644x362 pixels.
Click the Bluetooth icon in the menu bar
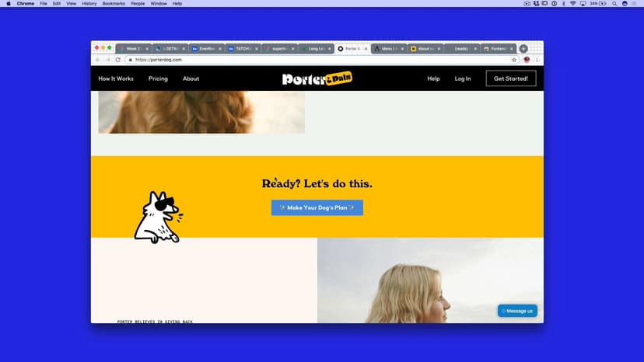tap(563, 4)
